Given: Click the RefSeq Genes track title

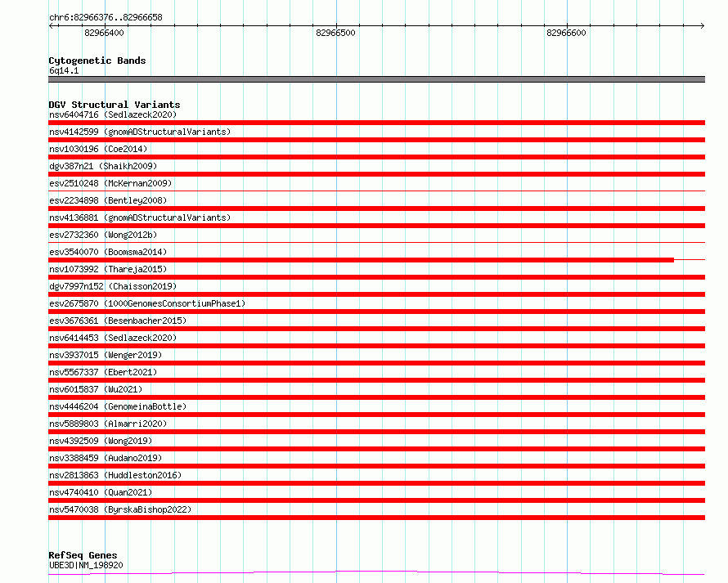Looking at the screenshot, I should [x=83, y=555].
